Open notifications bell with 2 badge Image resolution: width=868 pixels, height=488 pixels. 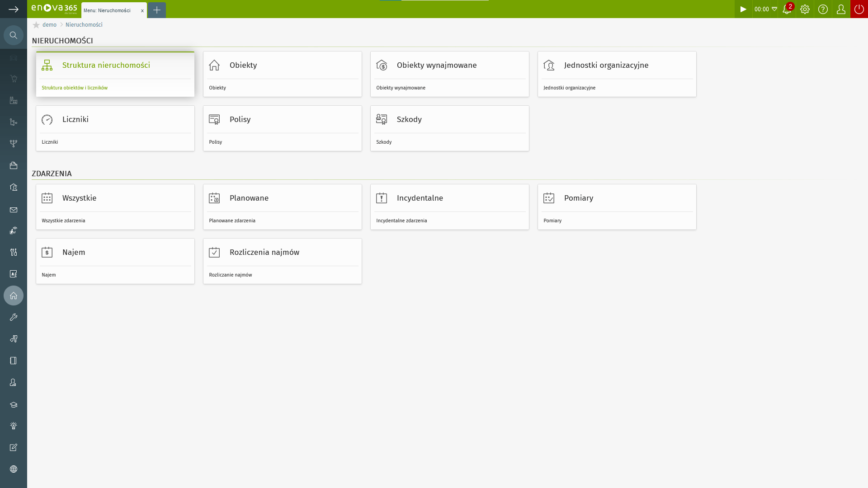click(x=787, y=9)
